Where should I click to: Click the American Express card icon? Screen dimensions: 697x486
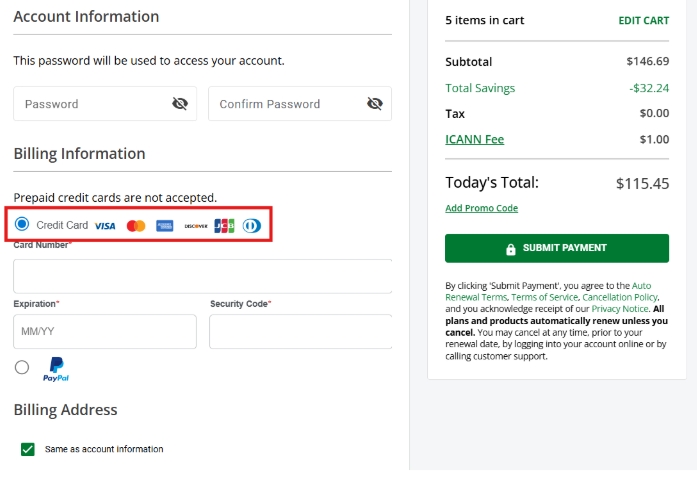tap(165, 226)
